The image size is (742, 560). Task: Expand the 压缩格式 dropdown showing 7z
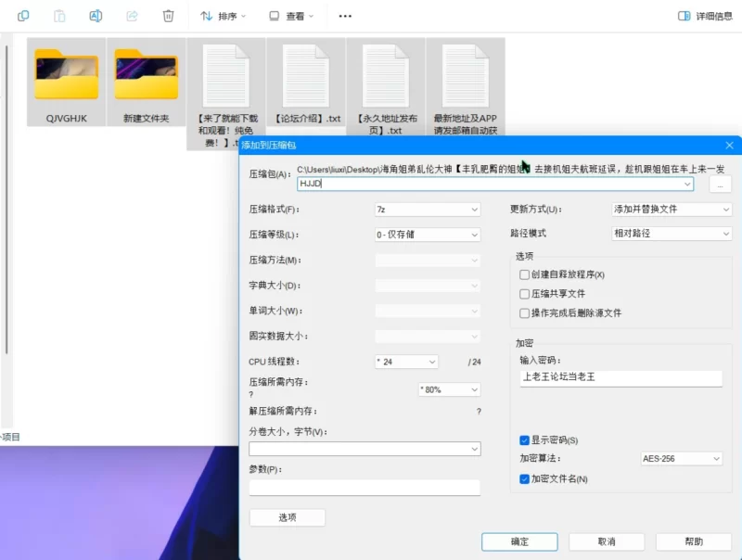[427, 210]
